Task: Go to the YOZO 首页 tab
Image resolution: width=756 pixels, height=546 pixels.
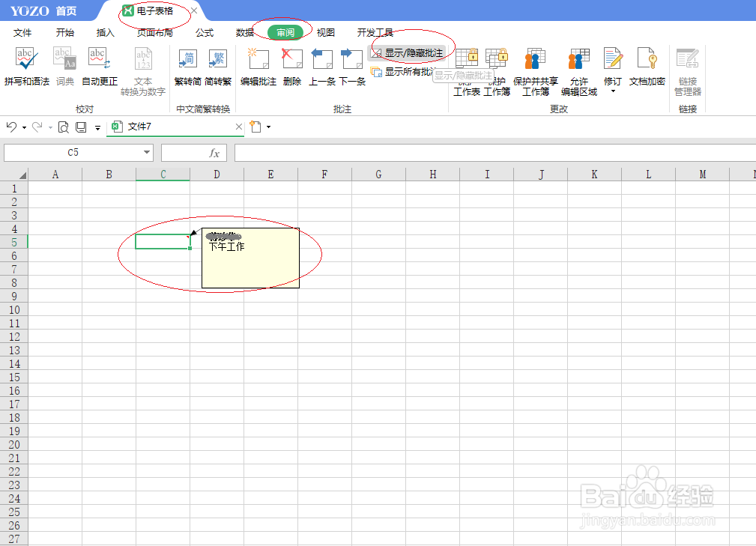Action: [x=43, y=10]
